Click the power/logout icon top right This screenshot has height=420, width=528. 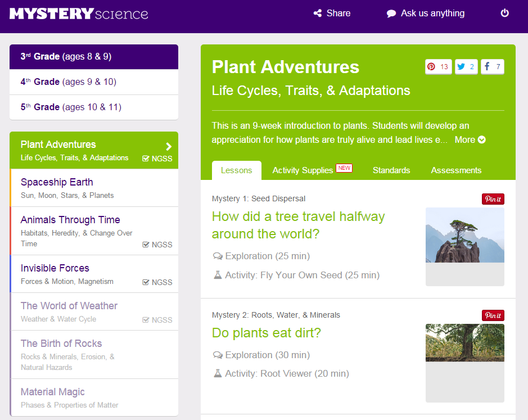tap(504, 13)
